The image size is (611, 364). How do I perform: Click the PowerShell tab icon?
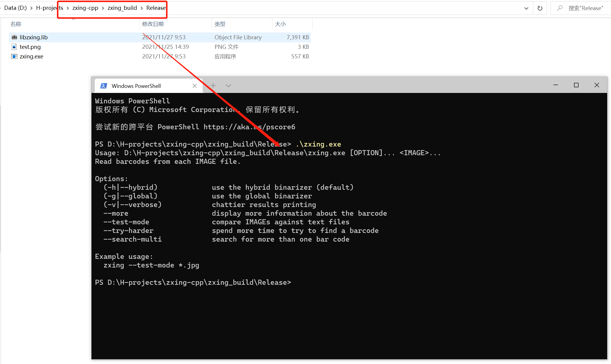point(103,86)
